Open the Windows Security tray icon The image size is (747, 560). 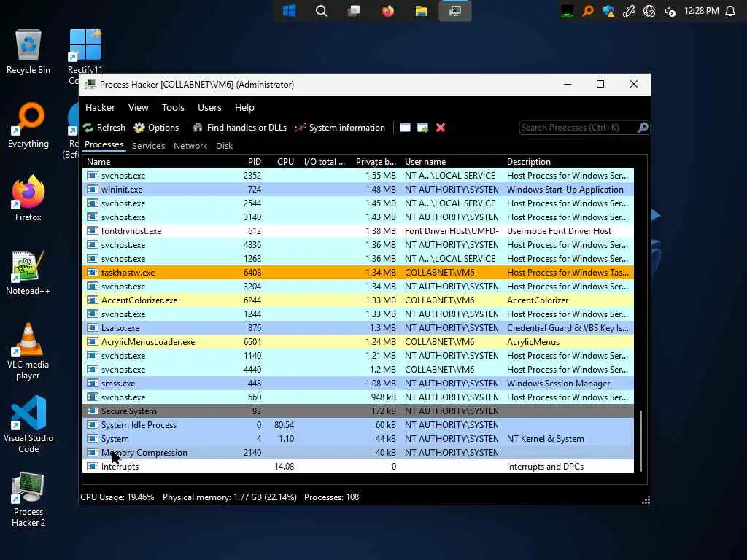tap(608, 11)
